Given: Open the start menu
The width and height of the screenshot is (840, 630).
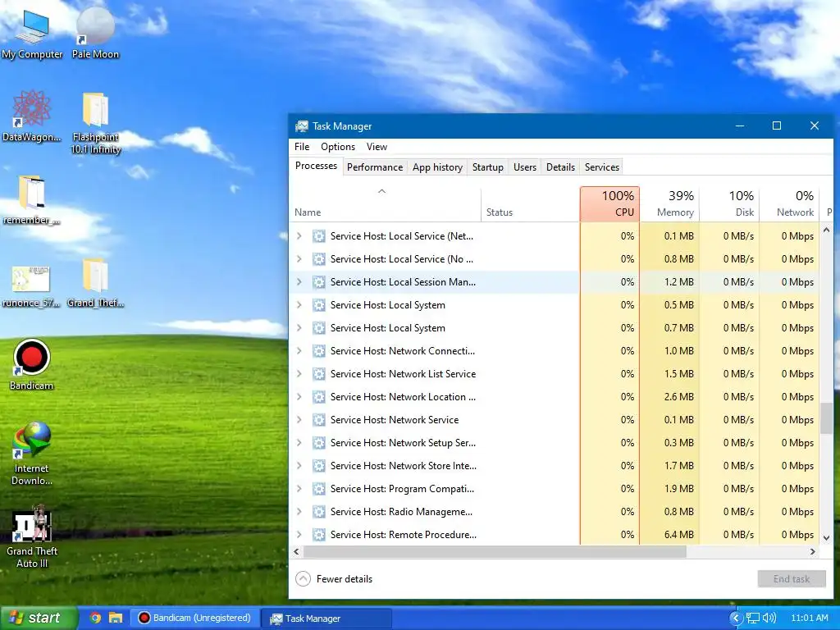Looking at the screenshot, I should [x=39, y=618].
